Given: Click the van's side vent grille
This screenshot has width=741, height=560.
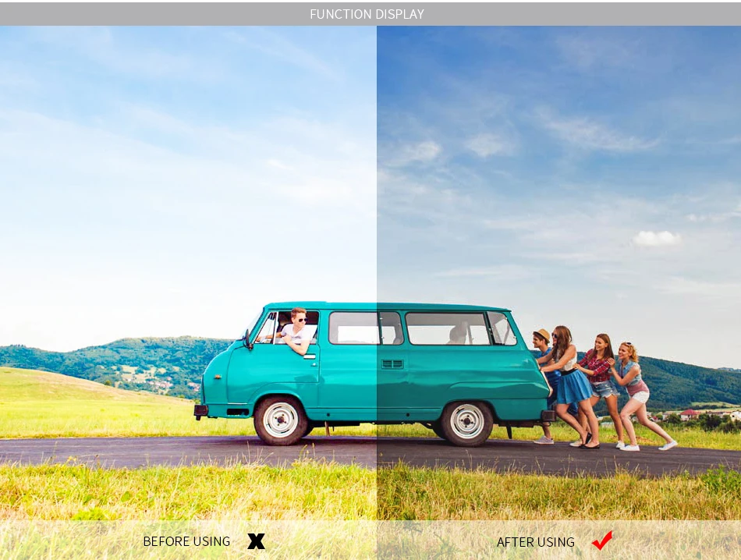Looking at the screenshot, I should click(392, 364).
